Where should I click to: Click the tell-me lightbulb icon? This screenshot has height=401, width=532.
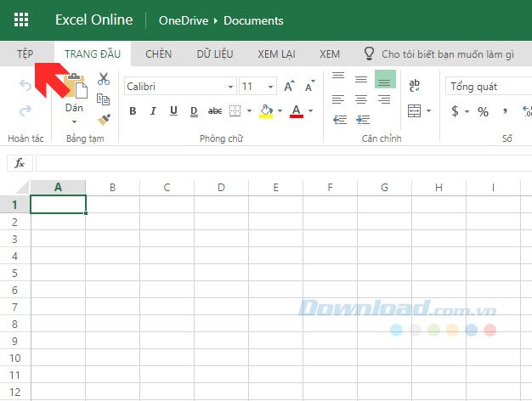(x=369, y=54)
